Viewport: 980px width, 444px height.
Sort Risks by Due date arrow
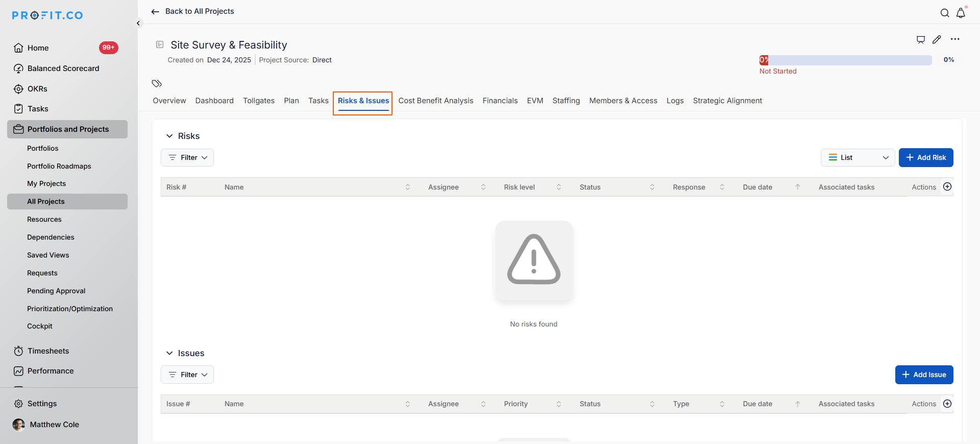pyautogui.click(x=798, y=187)
